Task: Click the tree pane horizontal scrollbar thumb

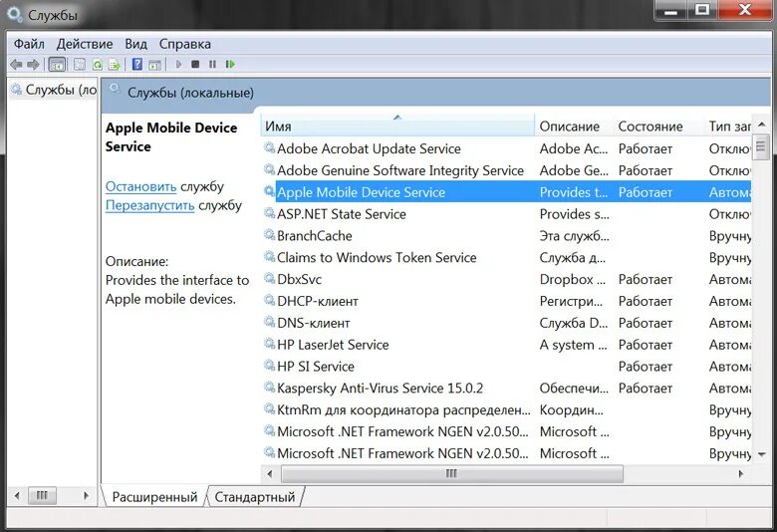Action: coord(42,495)
